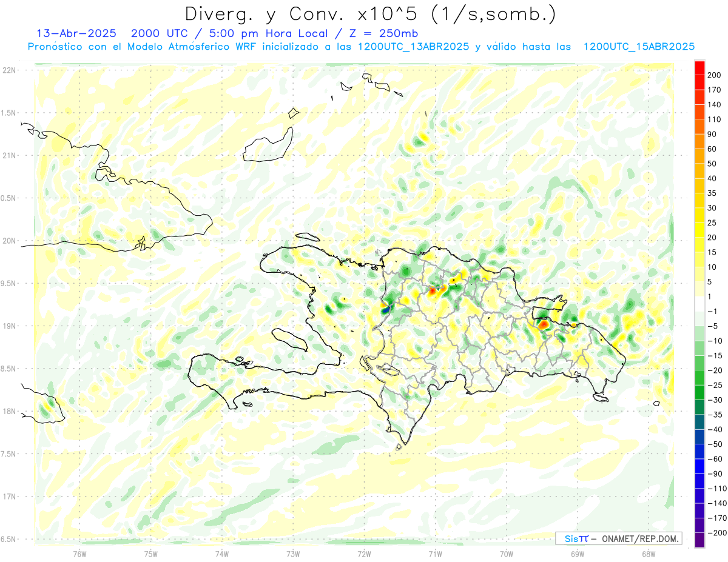
Task: Click the "20N" latitude label
Action: click(x=10, y=241)
